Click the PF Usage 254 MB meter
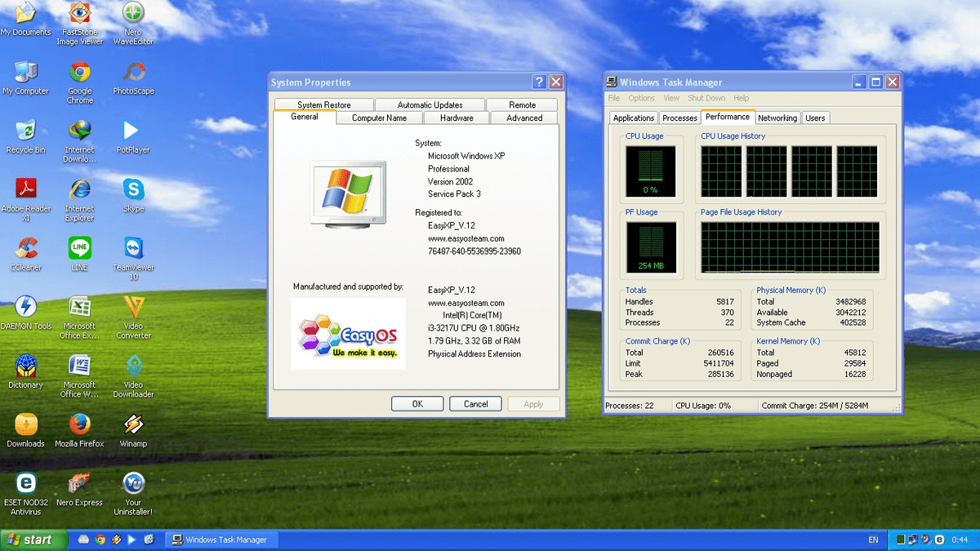The image size is (980, 551). click(651, 247)
